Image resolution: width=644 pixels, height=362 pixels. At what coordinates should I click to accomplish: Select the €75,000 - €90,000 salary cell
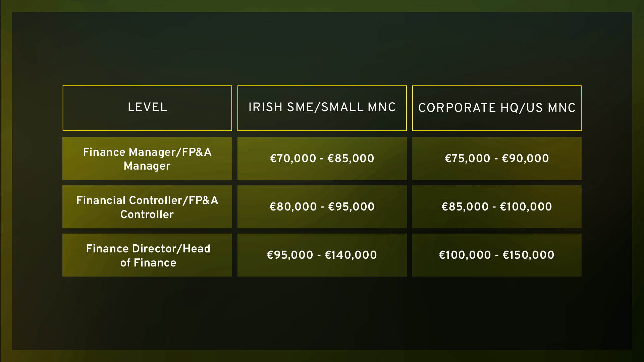point(497,159)
